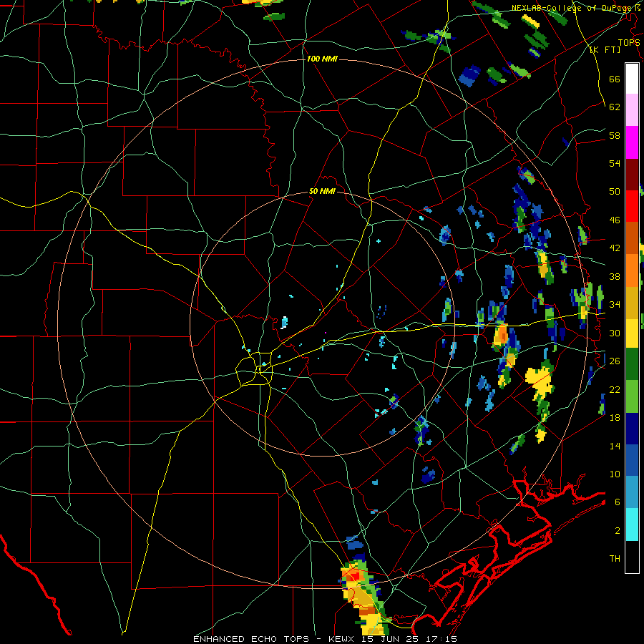Click the dark orange legend band
644x644 pixels.
pos(632,238)
